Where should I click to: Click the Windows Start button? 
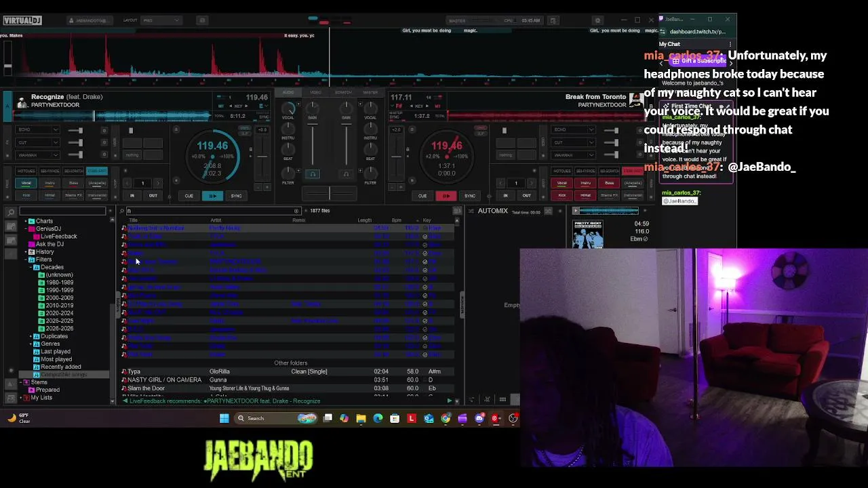tap(224, 418)
